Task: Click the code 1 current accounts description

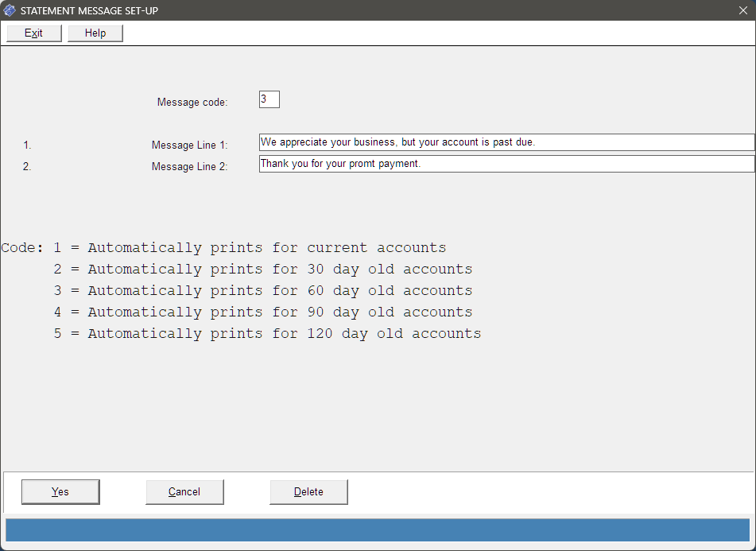Action: (250, 248)
